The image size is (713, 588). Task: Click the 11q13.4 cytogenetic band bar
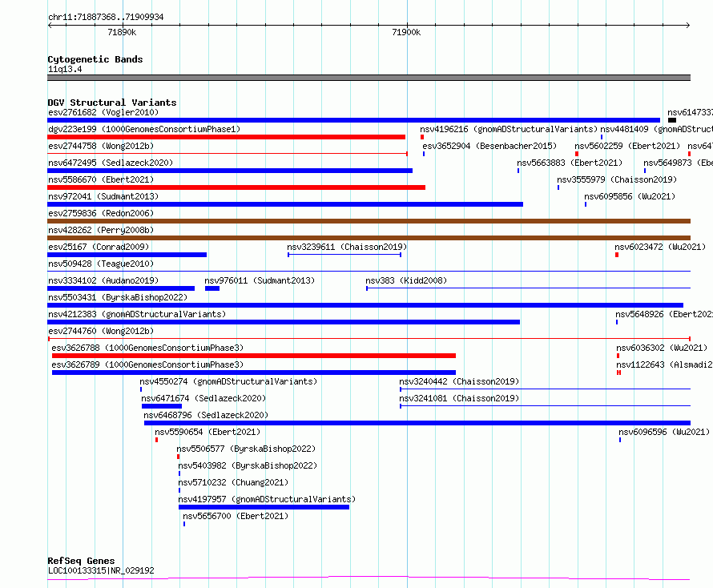(369, 78)
